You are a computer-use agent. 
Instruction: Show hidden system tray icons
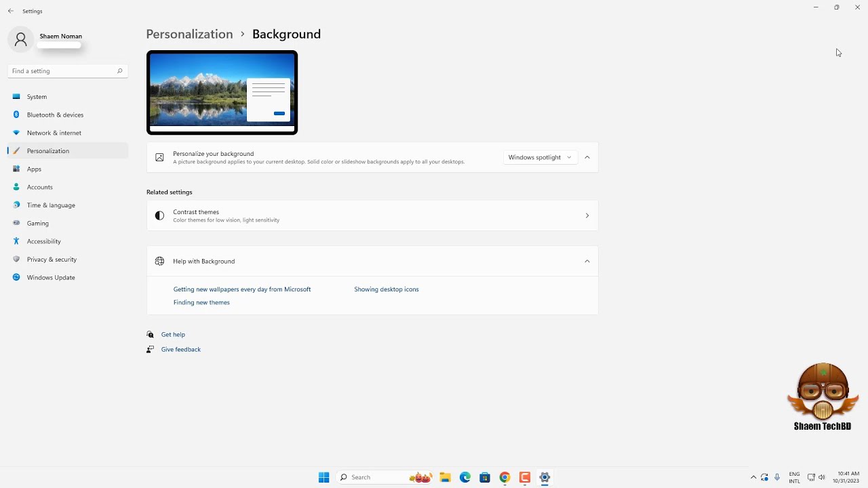pyautogui.click(x=753, y=477)
